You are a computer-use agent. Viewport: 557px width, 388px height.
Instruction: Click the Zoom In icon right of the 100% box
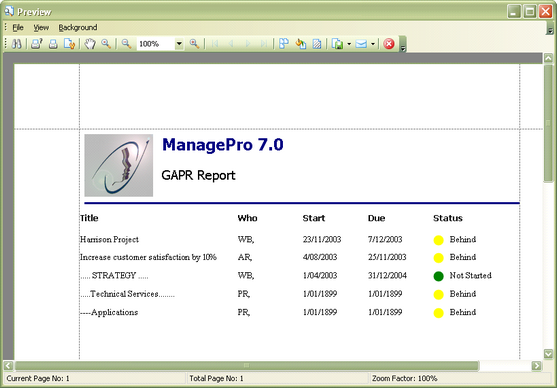point(194,44)
